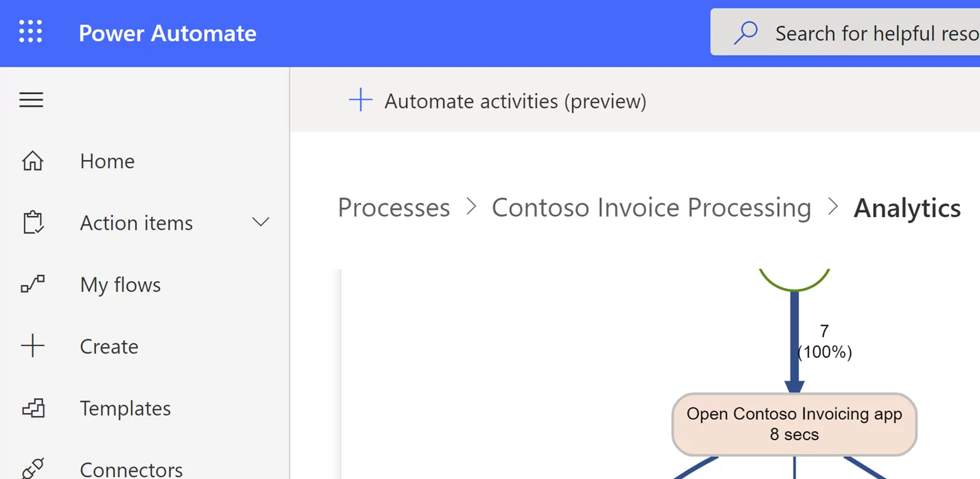
Task: Click the Connectors plug icon
Action: pos(33,469)
